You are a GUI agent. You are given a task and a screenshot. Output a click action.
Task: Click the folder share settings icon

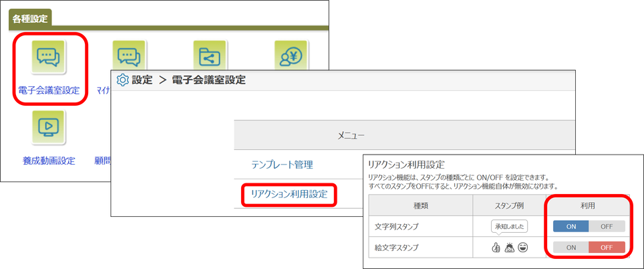coord(210,57)
